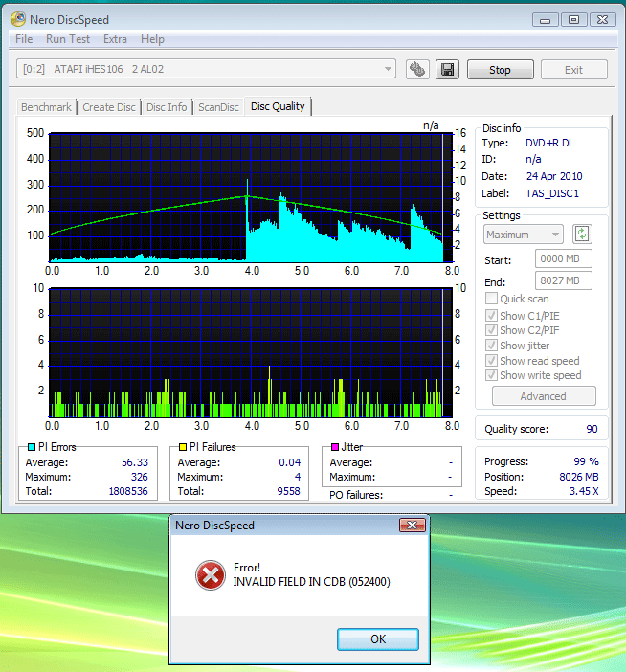Click the red error icon in dialog
The image size is (626, 672).
[x=210, y=575]
